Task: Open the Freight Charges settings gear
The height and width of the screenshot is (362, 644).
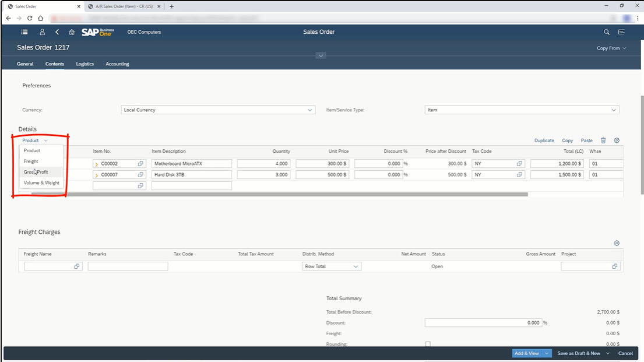Action: [x=617, y=243]
